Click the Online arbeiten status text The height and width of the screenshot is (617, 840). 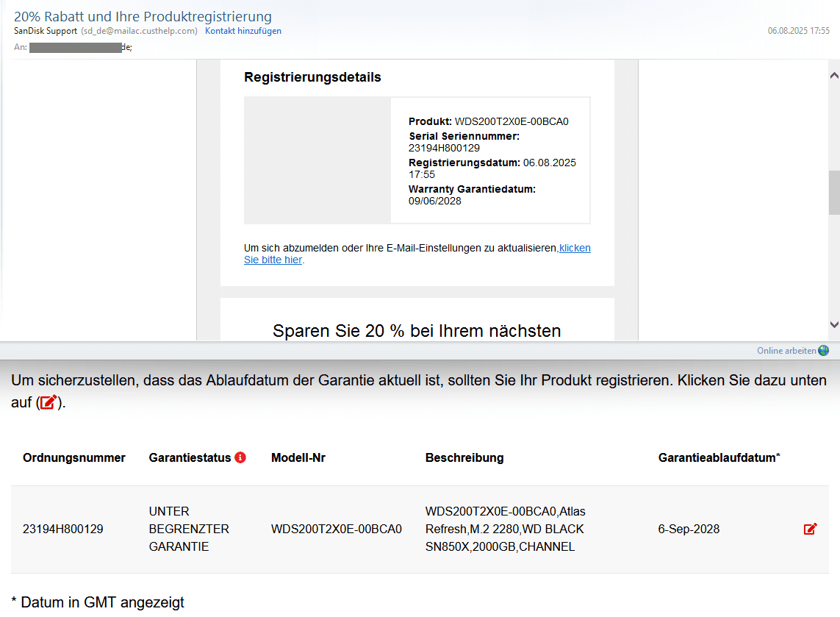point(786,351)
